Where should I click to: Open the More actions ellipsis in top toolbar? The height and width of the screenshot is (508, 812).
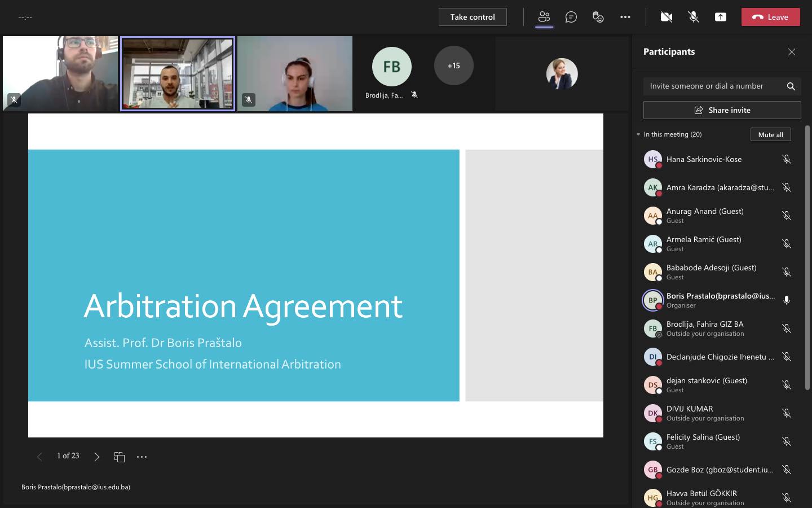pyautogui.click(x=625, y=17)
